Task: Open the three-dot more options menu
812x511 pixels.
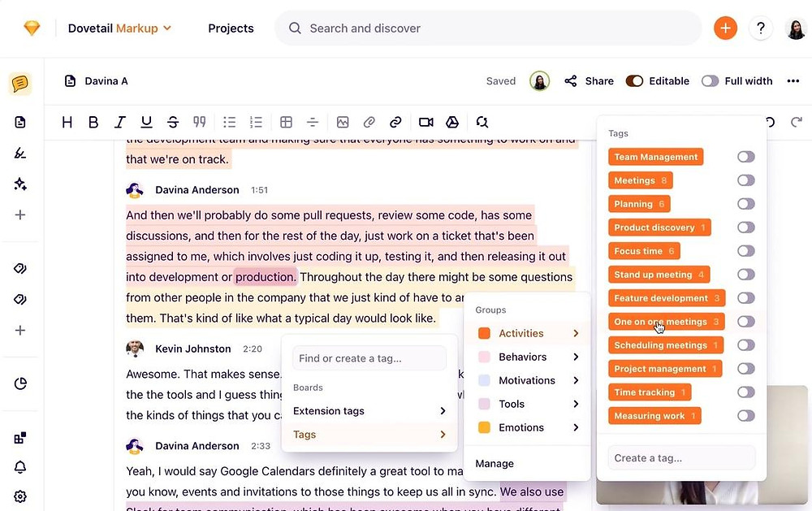Action: tap(793, 81)
